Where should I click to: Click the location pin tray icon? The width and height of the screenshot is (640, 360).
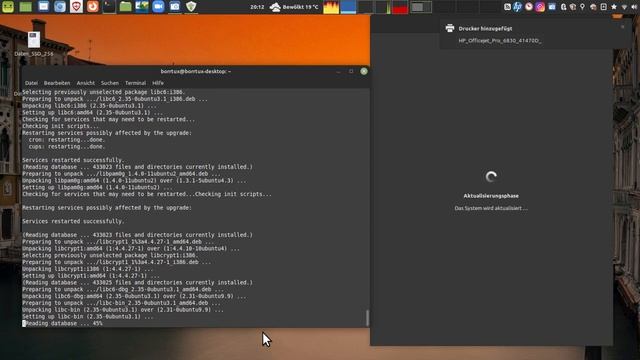point(582,7)
